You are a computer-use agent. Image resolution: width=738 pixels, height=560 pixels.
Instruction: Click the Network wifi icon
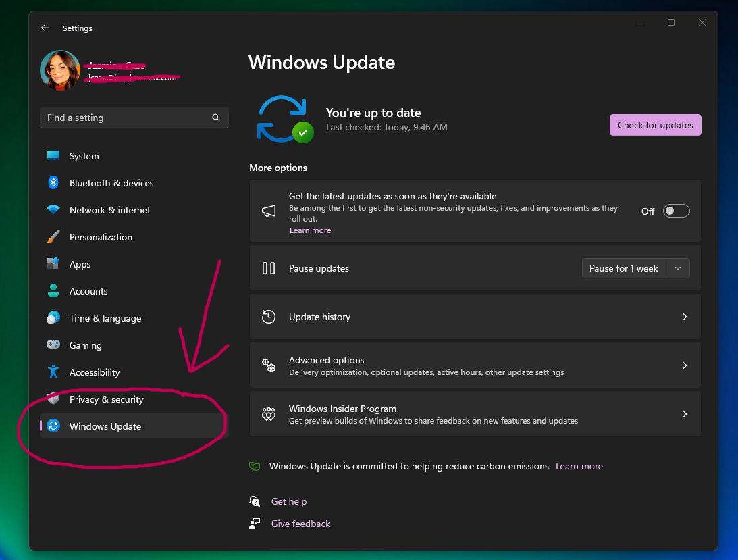[x=53, y=209]
